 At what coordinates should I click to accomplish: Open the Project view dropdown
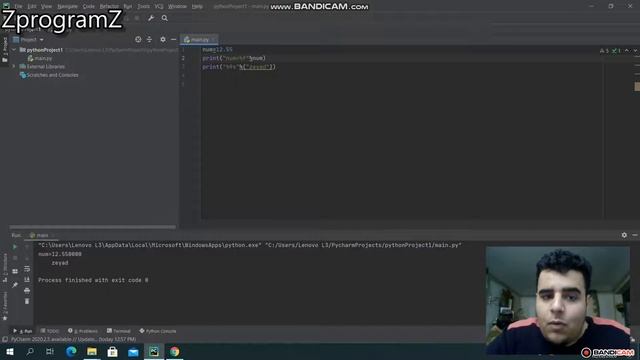29,40
